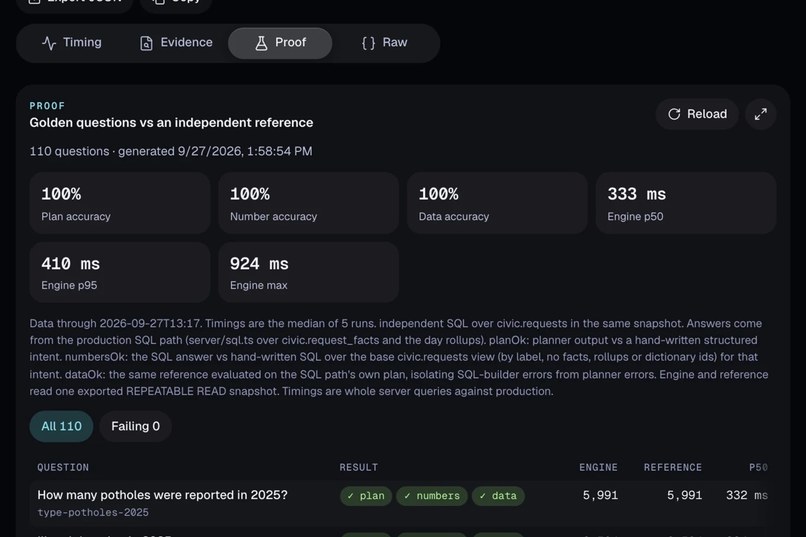Screen dimensions: 806x537
Task: Click the P50 column header
Action: coord(758,468)
